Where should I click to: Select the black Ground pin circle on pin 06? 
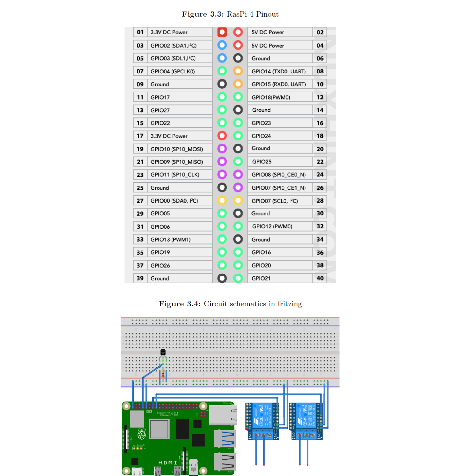click(238, 58)
